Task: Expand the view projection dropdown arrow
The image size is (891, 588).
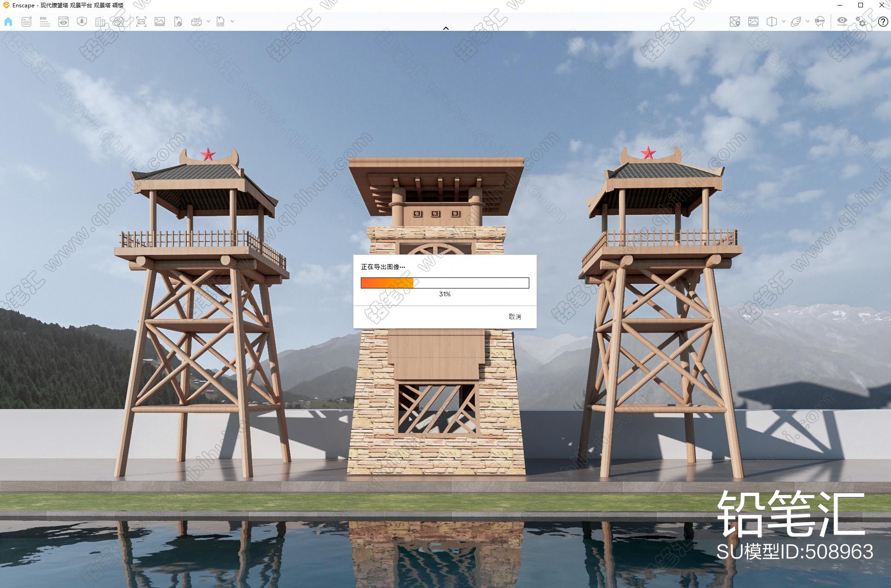Action: [x=784, y=21]
